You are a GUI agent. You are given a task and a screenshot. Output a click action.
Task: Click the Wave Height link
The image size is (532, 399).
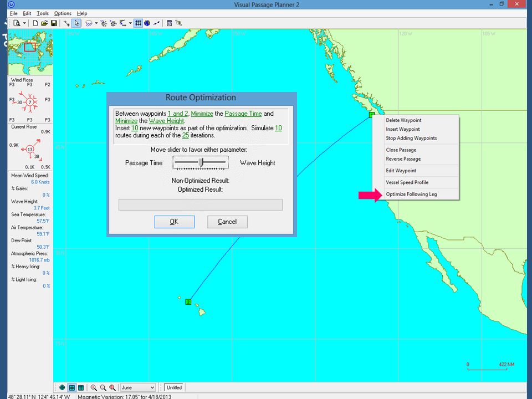tap(166, 121)
